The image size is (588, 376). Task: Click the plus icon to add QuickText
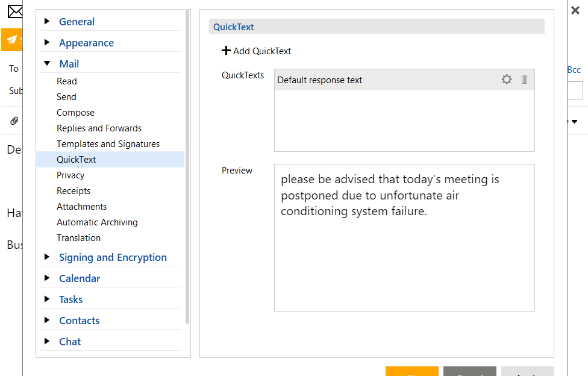point(226,51)
